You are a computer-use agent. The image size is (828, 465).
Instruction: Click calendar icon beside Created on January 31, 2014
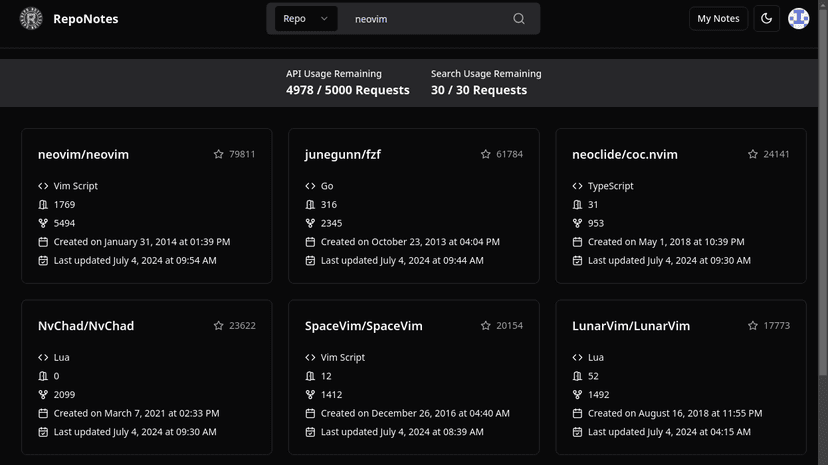click(x=43, y=242)
